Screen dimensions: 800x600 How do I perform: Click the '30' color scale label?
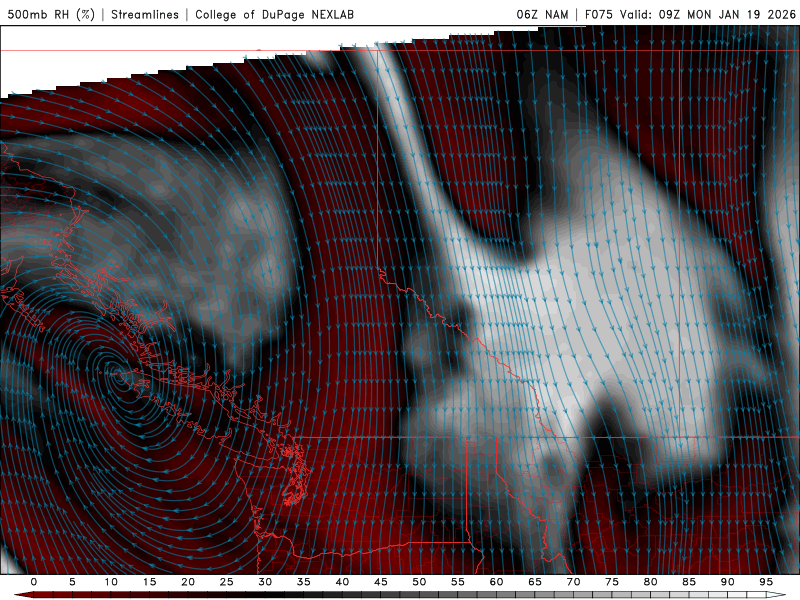(x=265, y=582)
